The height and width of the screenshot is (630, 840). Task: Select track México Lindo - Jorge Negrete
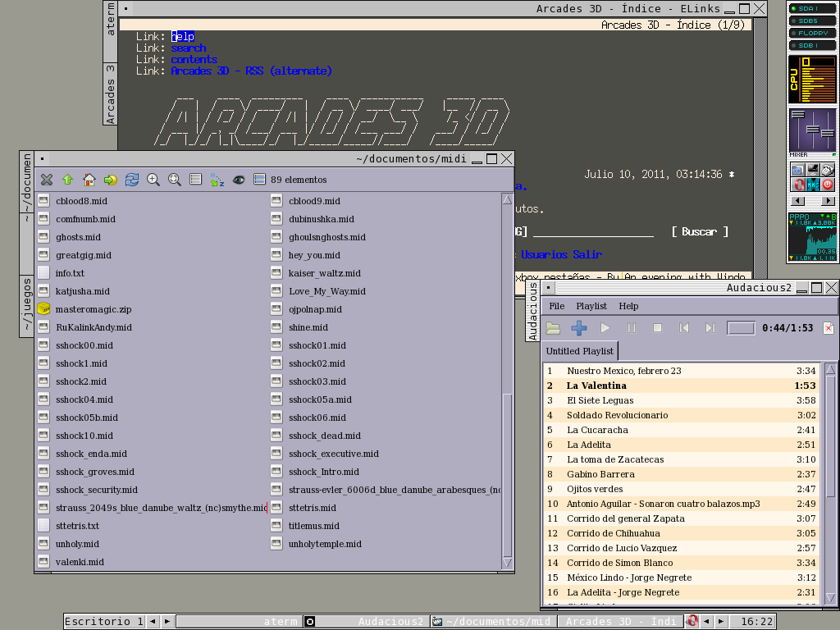pyautogui.click(x=680, y=577)
